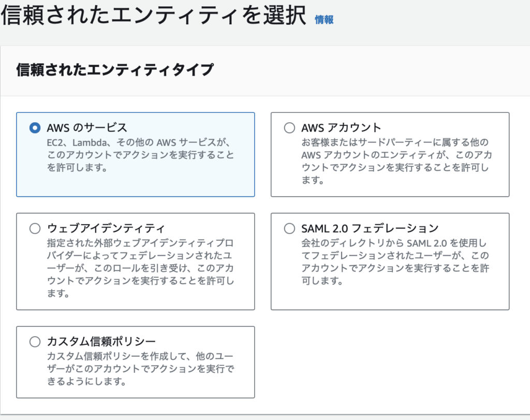530x420 pixels.
Task: Click the ウェブアイデンティティ card title
Action: (106, 228)
